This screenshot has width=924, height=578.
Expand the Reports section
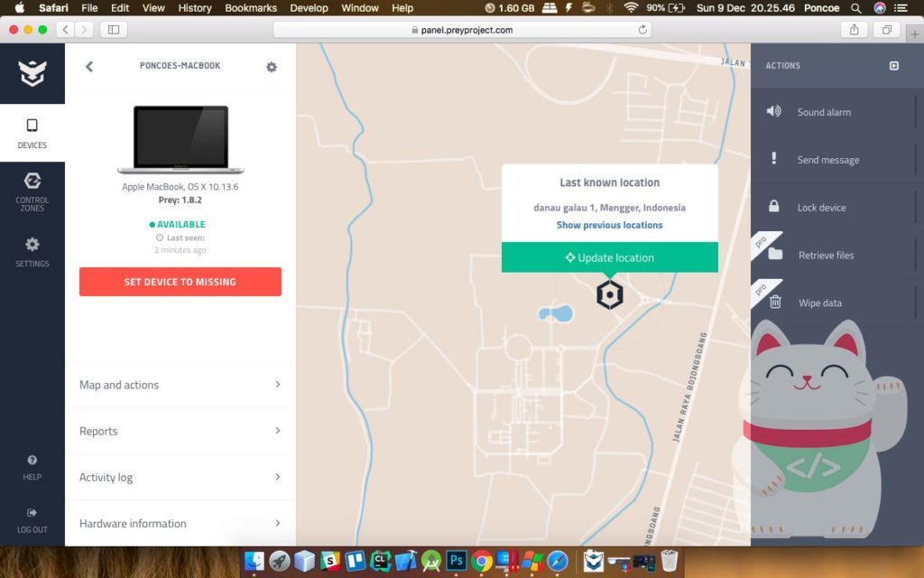tap(180, 431)
